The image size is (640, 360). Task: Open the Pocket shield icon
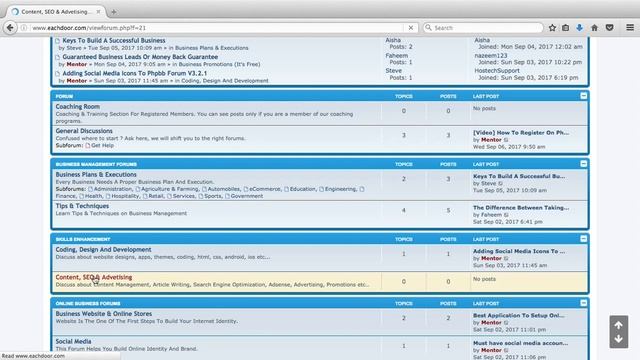pyautogui.click(x=609, y=28)
